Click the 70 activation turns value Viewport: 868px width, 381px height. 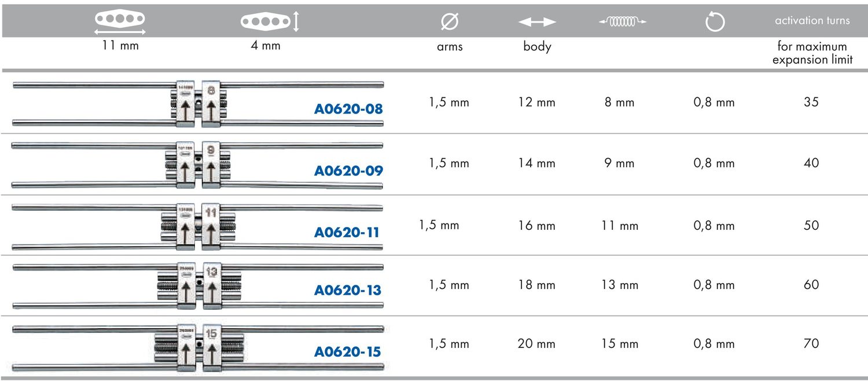coord(811,343)
